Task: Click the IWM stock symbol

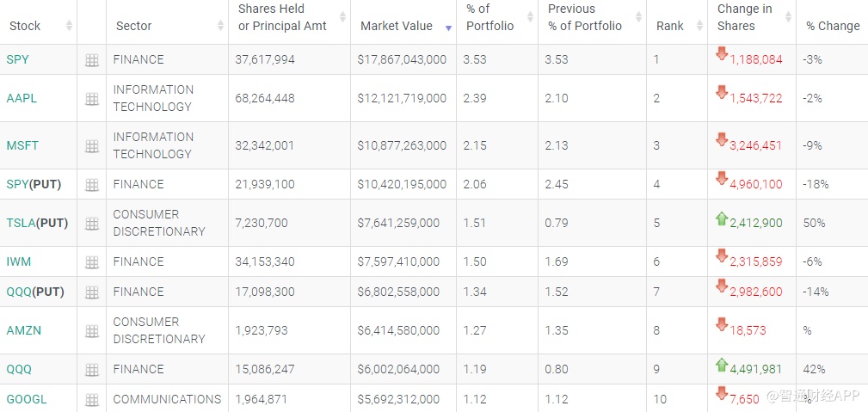Action: click(x=18, y=262)
